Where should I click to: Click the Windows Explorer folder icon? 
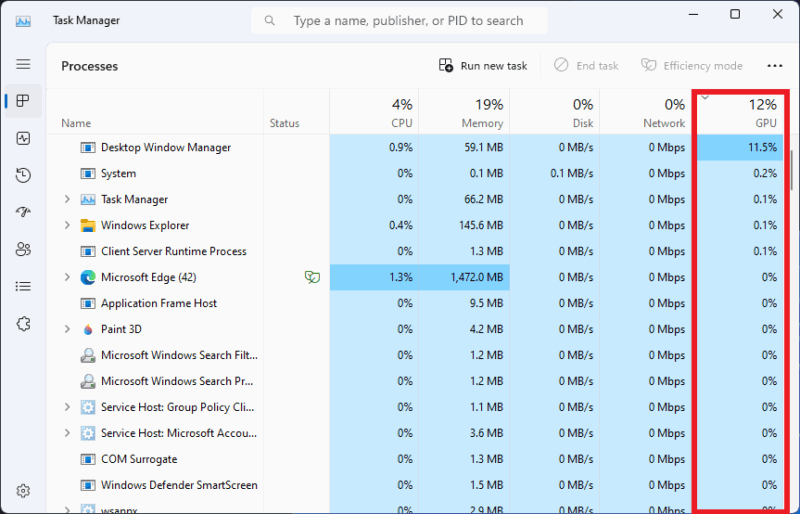pos(88,225)
